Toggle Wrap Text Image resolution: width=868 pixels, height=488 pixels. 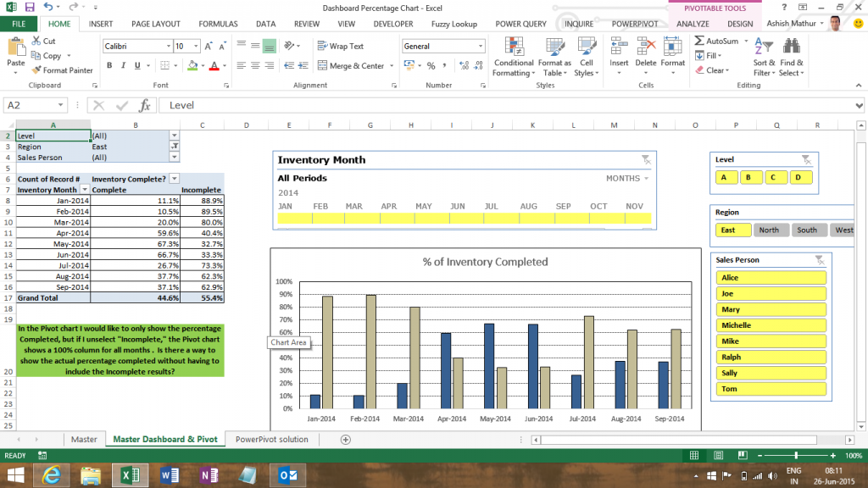(x=341, y=47)
